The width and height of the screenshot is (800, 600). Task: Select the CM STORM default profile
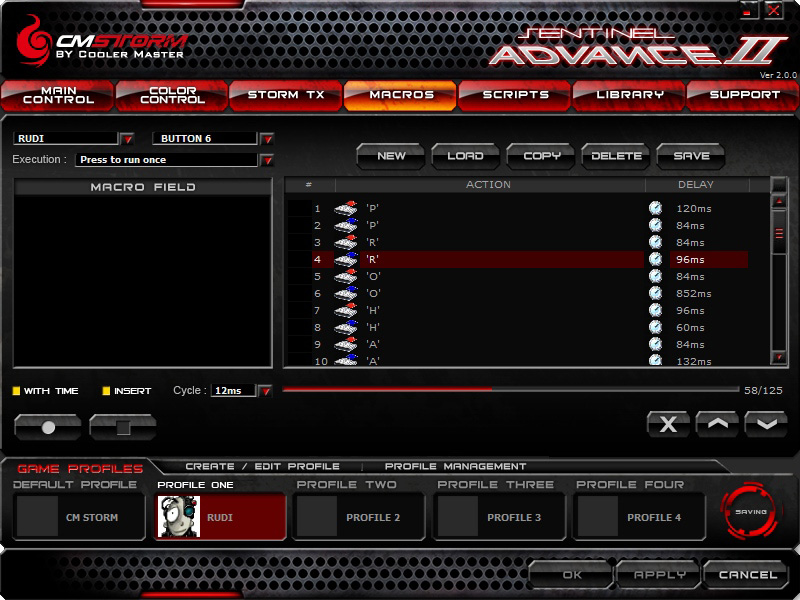coord(80,516)
